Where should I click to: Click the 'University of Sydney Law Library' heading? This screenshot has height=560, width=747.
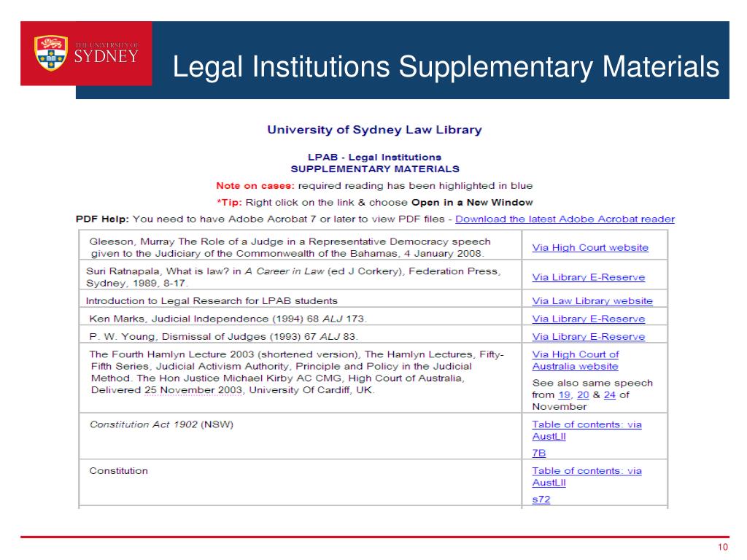(x=374, y=130)
